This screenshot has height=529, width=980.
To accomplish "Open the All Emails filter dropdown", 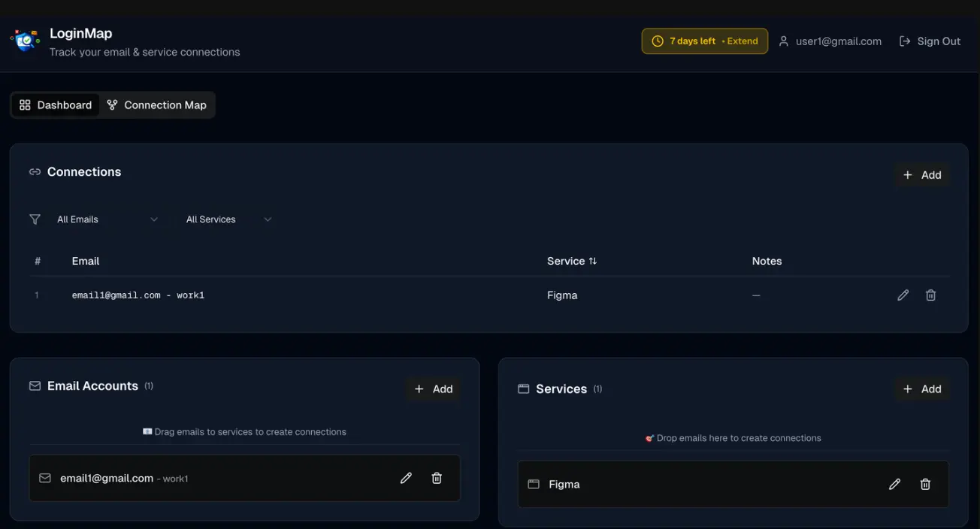I will coord(109,219).
